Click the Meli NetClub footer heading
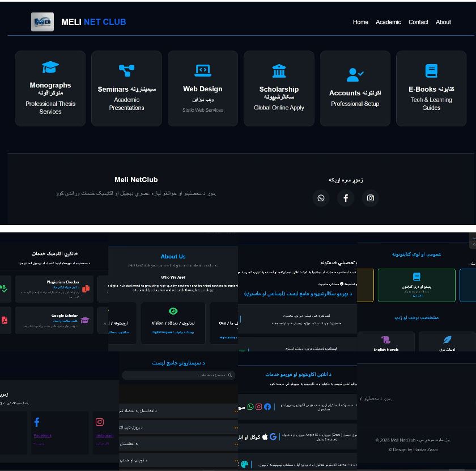Viewport: 476px width, 471px height. tap(136, 180)
